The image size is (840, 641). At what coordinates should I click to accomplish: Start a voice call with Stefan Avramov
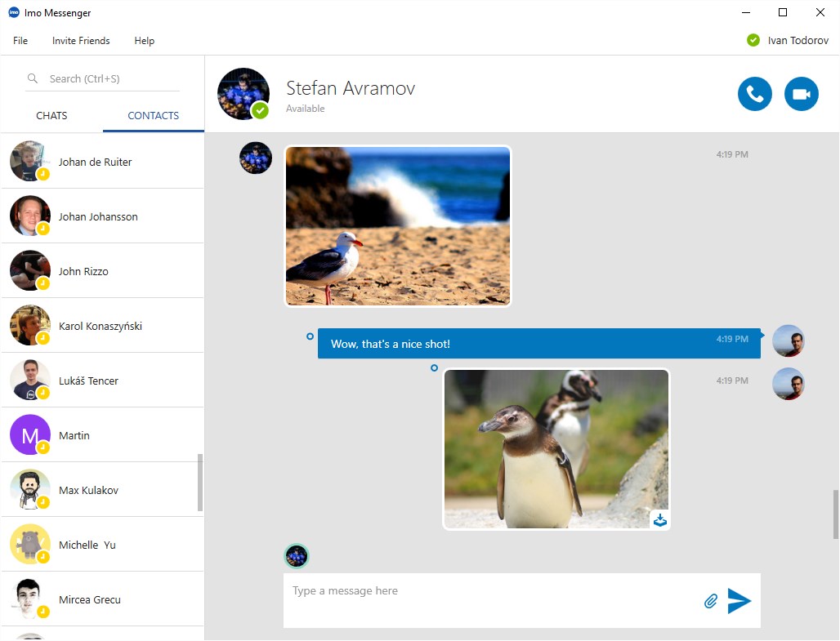point(754,93)
